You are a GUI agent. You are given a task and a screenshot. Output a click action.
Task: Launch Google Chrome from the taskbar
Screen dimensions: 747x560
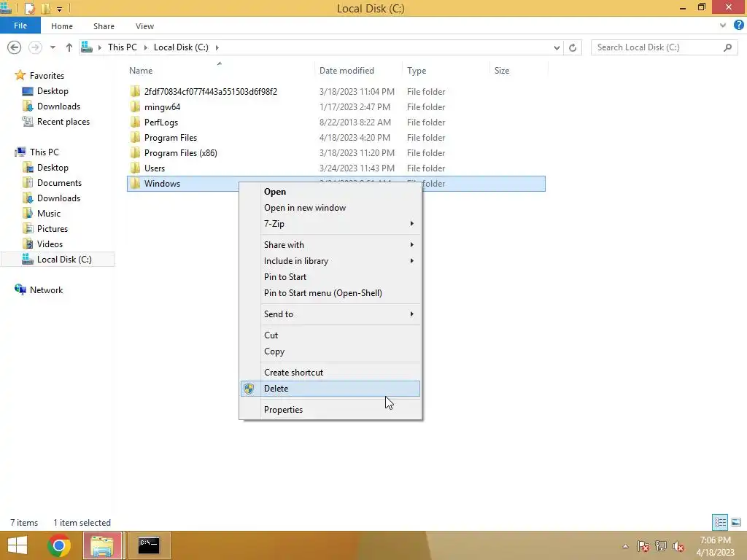tap(59, 545)
